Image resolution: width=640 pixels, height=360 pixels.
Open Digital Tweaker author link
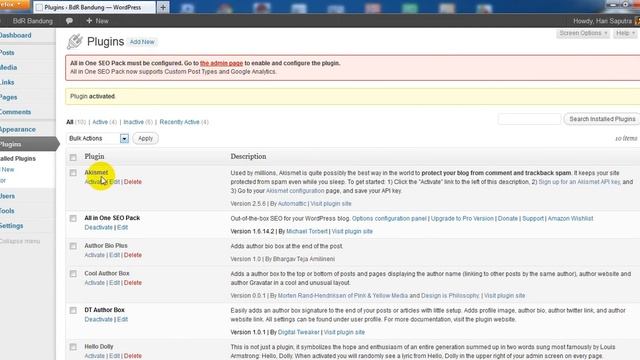point(299,332)
